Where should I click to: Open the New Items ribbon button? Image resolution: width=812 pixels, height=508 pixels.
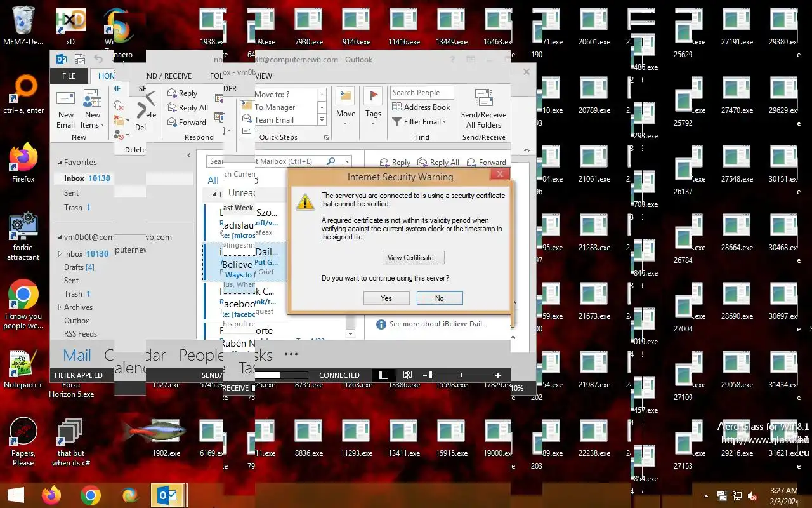pyautogui.click(x=93, y=109)
